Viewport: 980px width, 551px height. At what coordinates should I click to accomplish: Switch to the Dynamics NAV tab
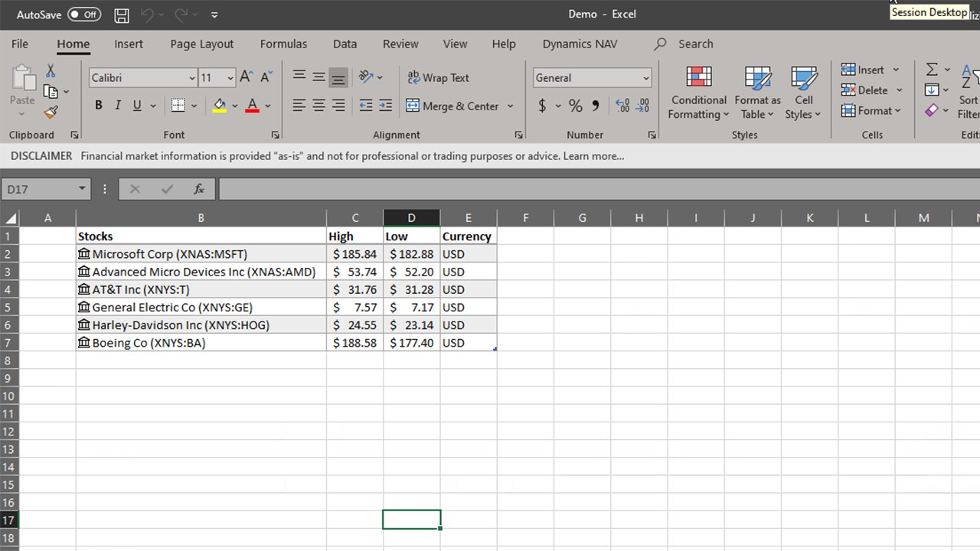[x=580, y=44]
